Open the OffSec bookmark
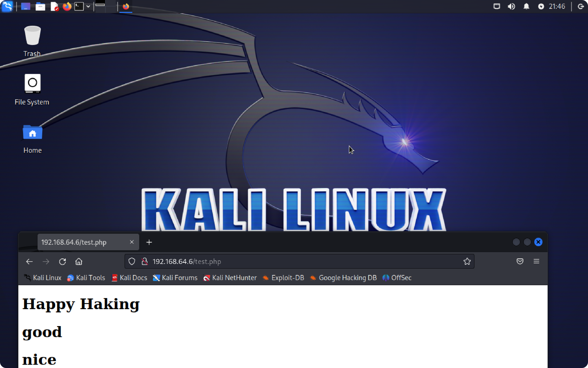 click(x=396, y=278)
